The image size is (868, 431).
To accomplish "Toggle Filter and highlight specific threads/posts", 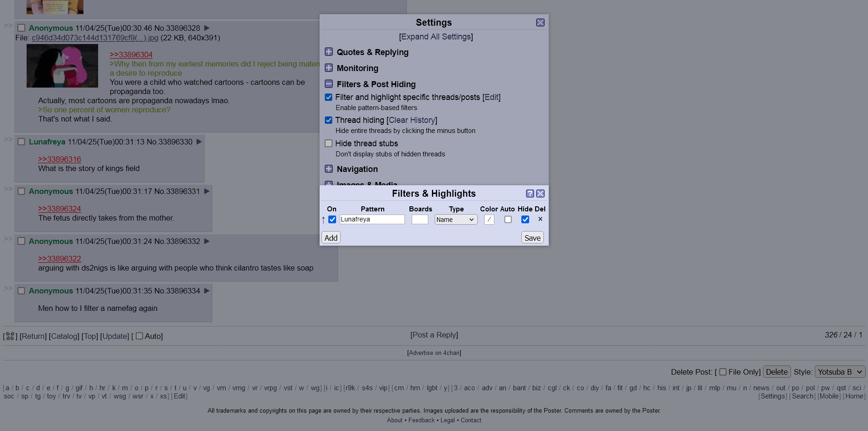I will pyautogui.click(x=329, y=97).
